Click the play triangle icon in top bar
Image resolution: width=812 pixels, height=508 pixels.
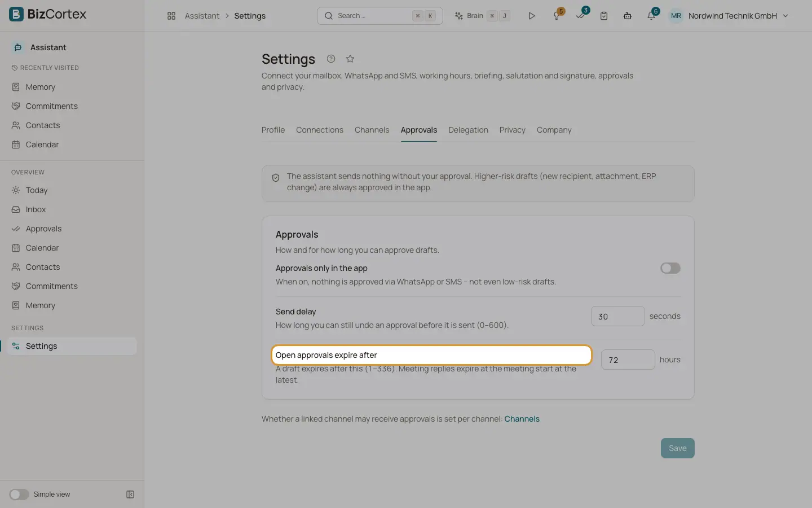[x=531, y=16]
